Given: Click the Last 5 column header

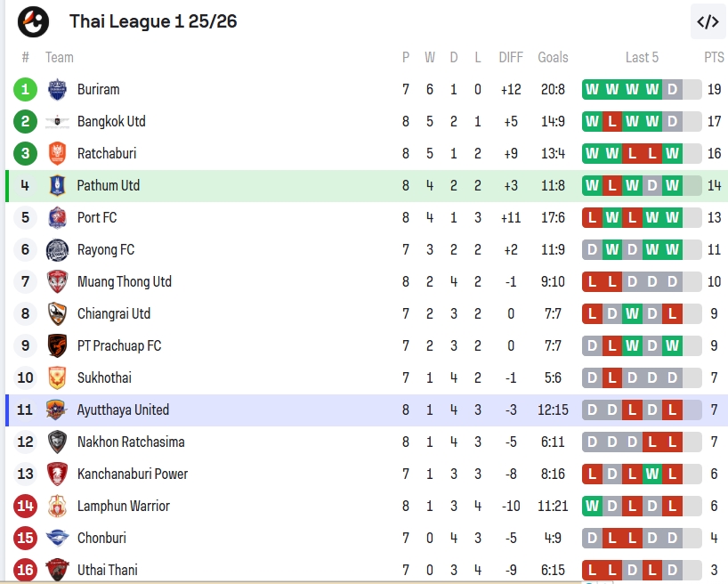Looking at the screenshot, I should tap(642, 57).
